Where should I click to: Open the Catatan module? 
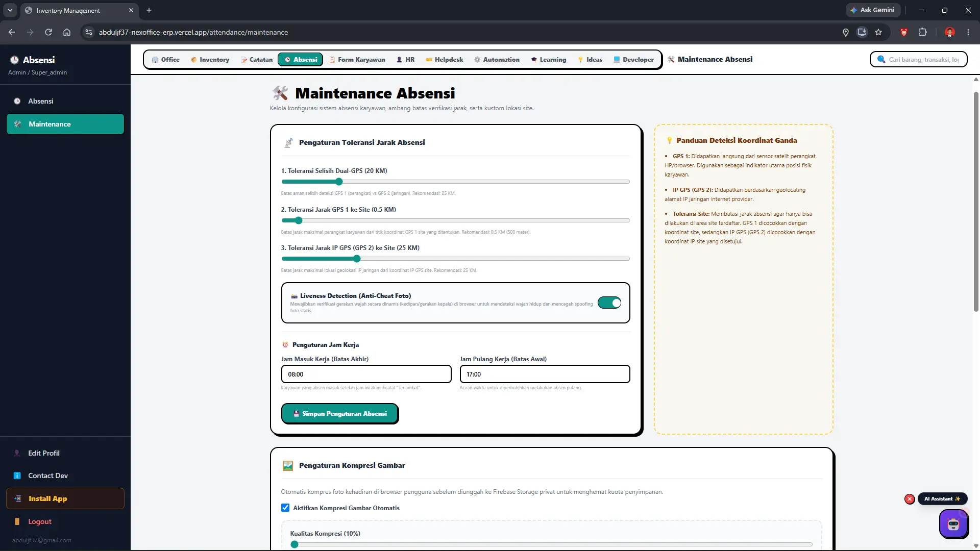(257, 59)
